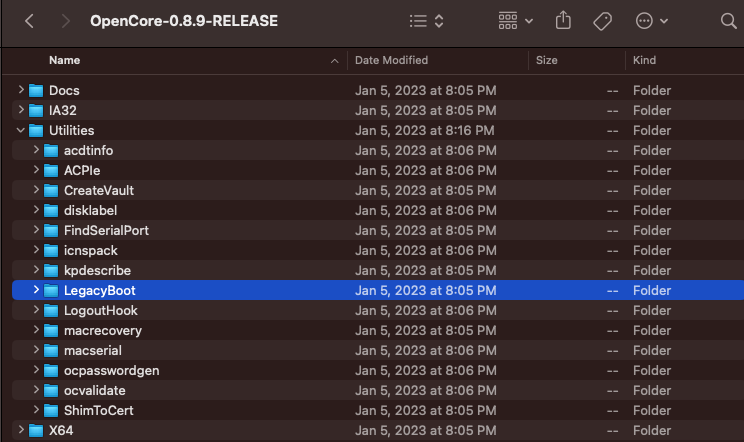Expand the selected LegacyBoot folder
Screen dimensions: 744x442
[x=36, y=289]
